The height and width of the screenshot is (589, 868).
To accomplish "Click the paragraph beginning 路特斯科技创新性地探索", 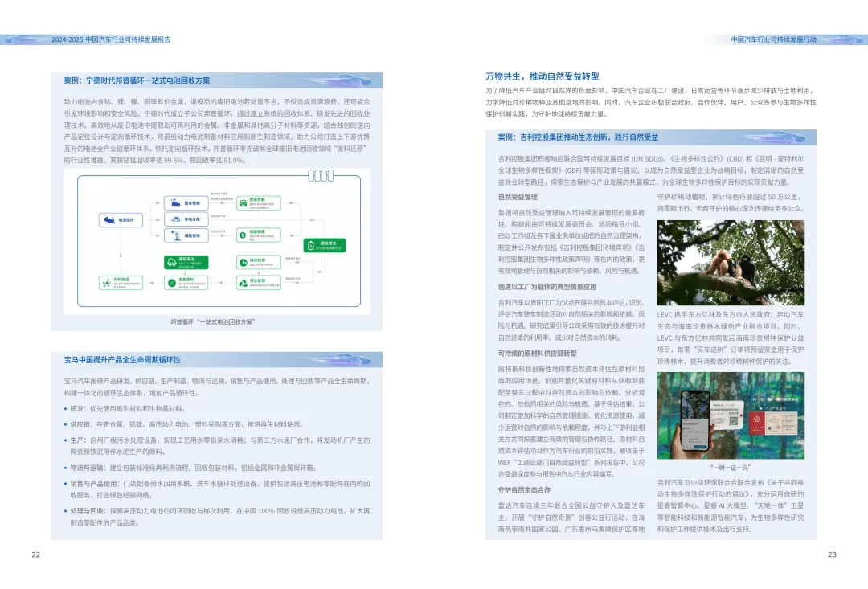I will (x=571, y=421).
